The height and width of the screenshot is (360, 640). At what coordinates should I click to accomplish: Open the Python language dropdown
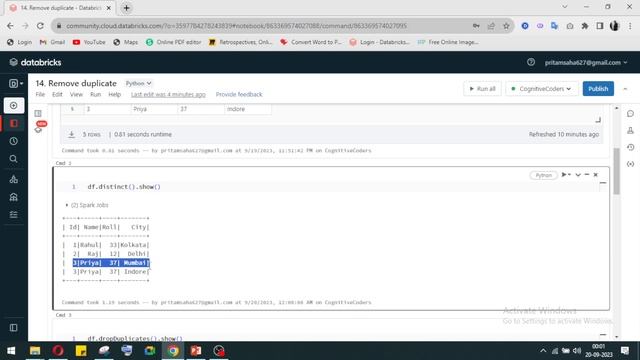[138, 83]
